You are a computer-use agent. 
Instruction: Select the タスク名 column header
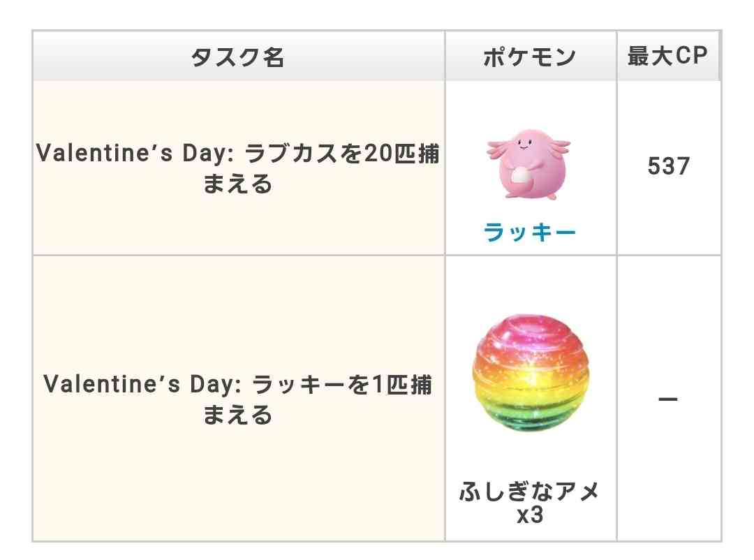(238, 57)
